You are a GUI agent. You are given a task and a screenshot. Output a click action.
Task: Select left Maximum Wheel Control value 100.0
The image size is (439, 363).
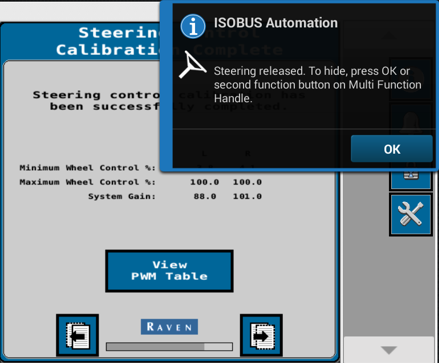pos(204,182)
